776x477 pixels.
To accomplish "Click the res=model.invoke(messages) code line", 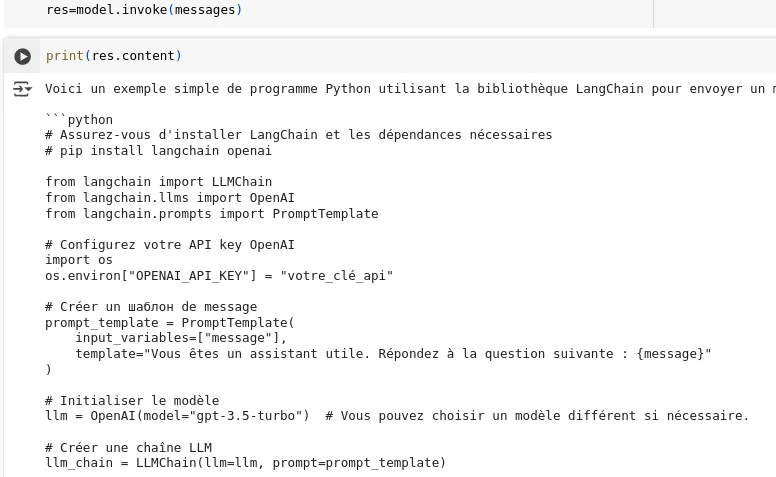I will 144,10.
